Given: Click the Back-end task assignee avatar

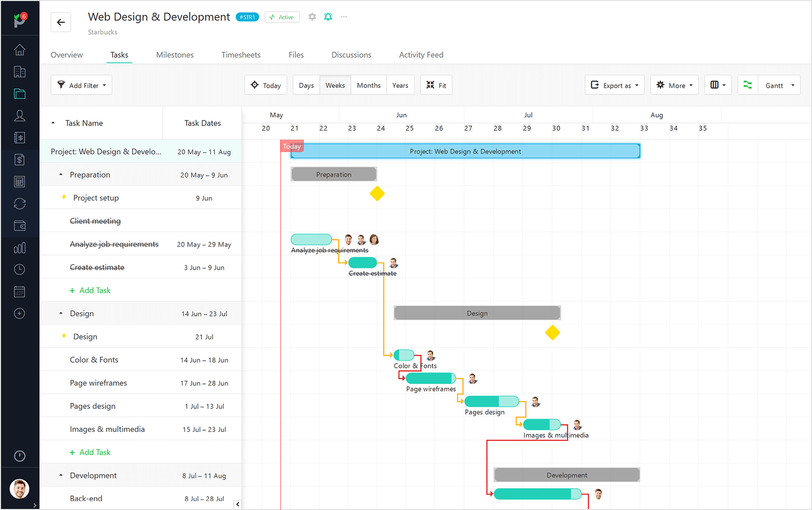Looking at the screenshot, I should tap(598, 494).
